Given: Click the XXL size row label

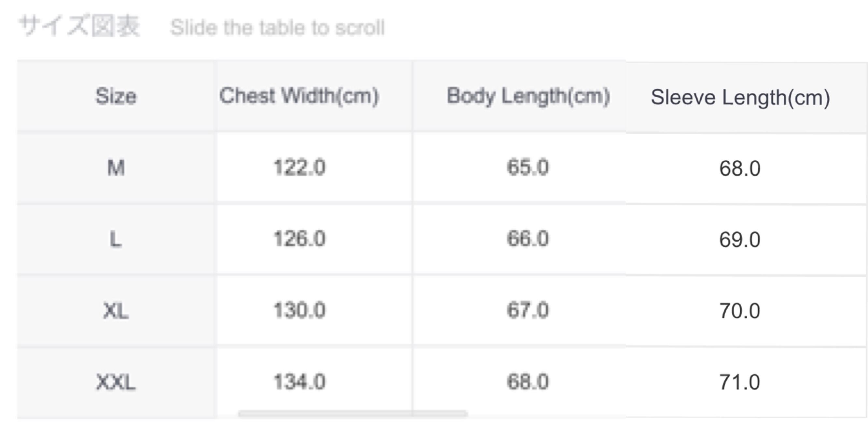Looking at the screenshot, I should [x=116, y=382].
